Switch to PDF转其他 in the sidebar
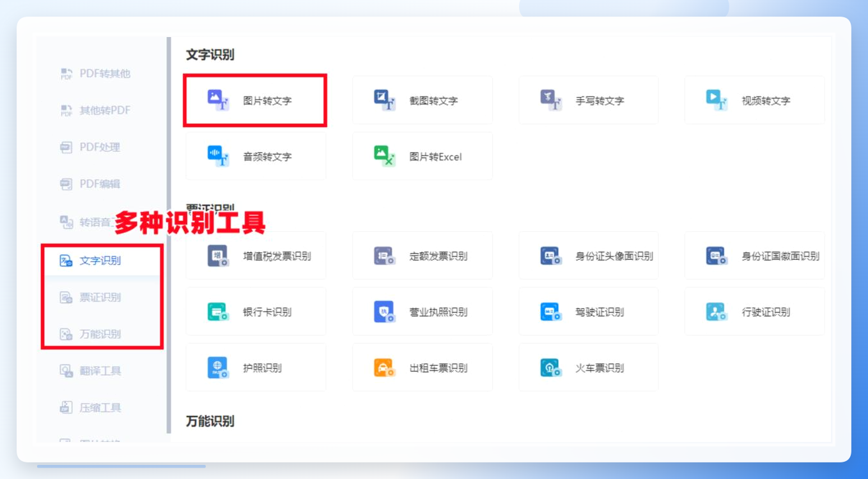Screen dimensions: 868x479 point(96,73)
